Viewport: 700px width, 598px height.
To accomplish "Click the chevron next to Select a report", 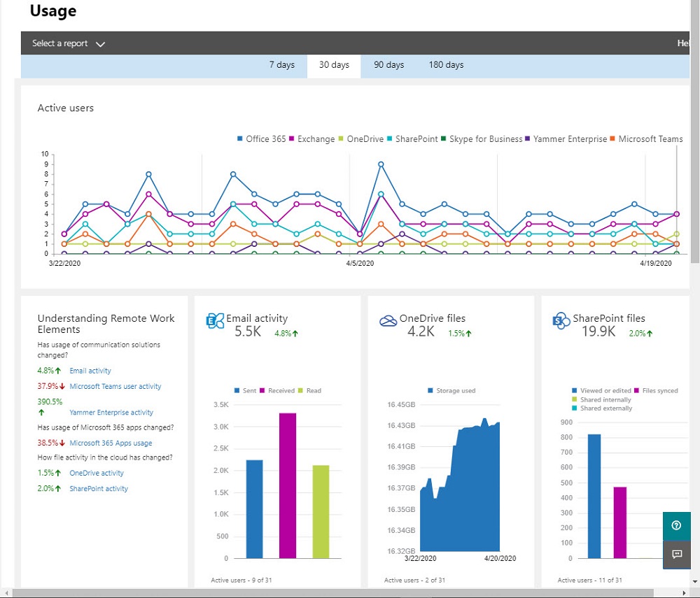I will tap(100, 44).
